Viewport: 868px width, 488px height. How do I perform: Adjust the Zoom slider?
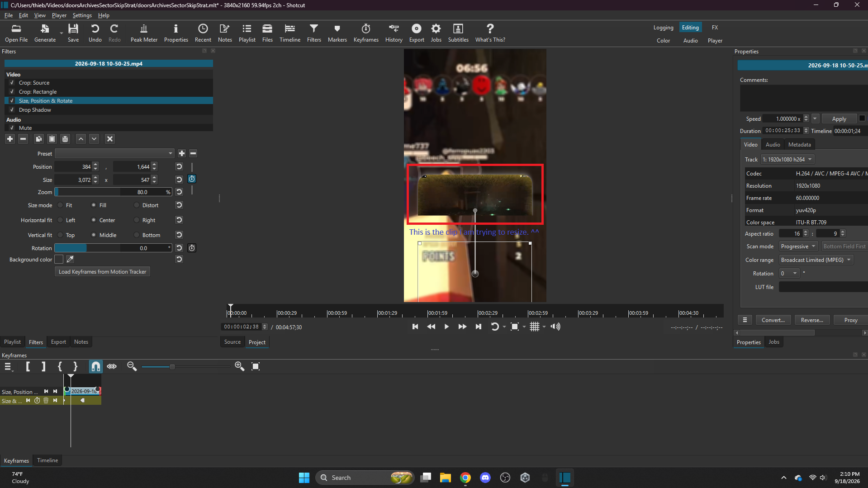[x=113, y=192]
